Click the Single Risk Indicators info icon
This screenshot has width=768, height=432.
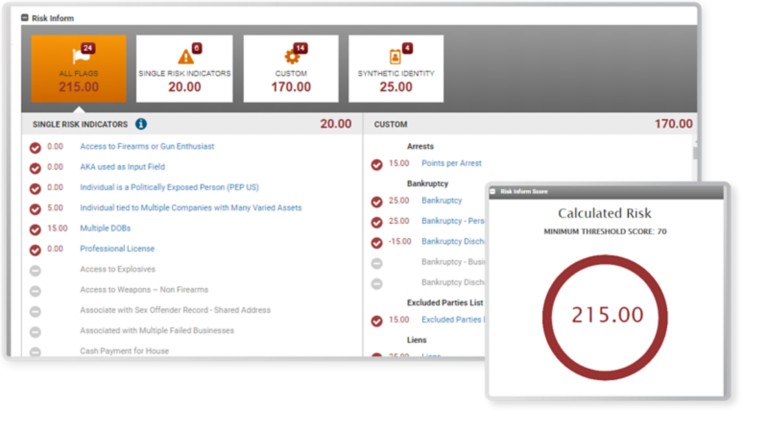[141, 124]
